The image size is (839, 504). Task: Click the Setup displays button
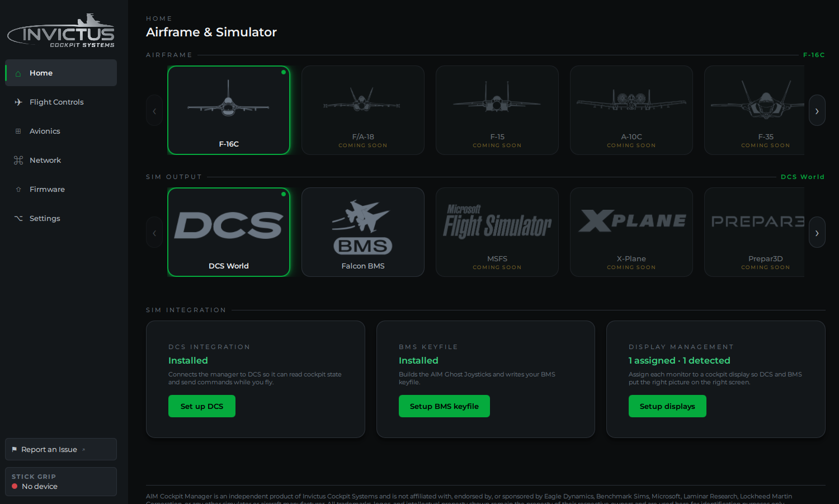pyautogui.click(x=667, y=406)
